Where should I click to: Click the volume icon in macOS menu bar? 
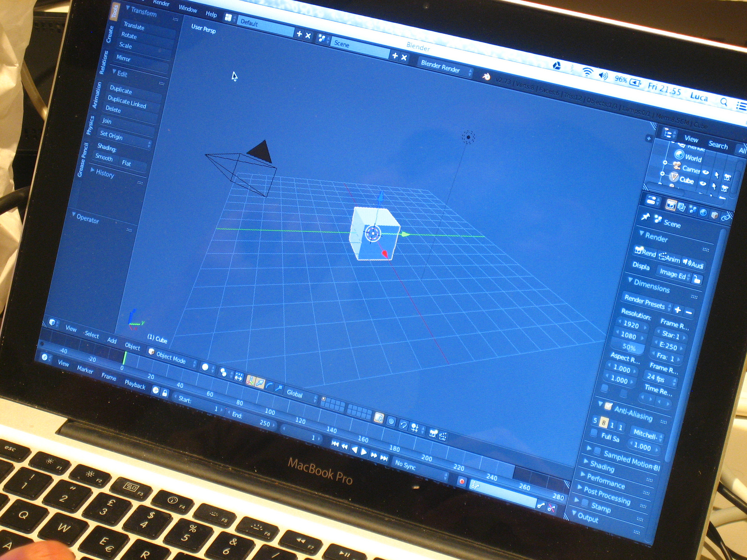(x=603, y=75)
